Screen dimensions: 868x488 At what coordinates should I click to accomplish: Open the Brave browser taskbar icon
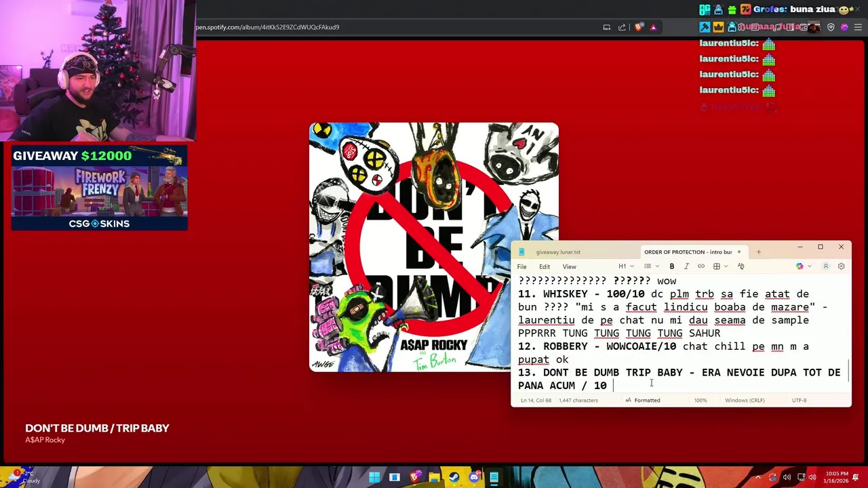pos(414,477)
